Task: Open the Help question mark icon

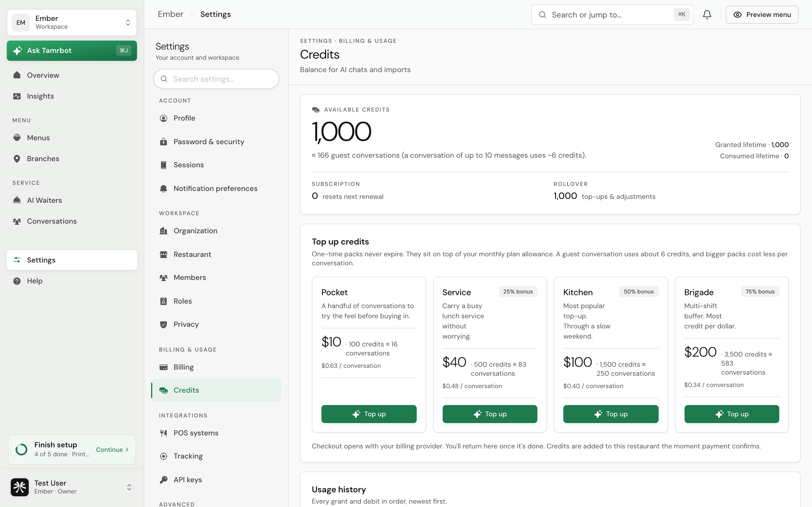Action: coord(17,281)
